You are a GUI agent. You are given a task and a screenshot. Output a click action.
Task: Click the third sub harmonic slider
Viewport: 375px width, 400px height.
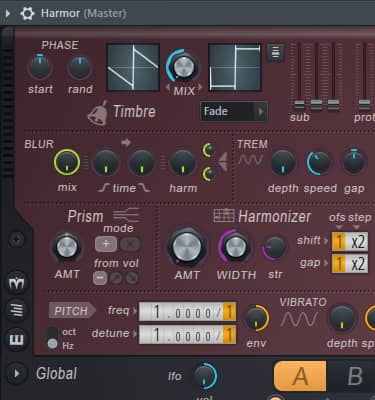(x=333, y=104)
